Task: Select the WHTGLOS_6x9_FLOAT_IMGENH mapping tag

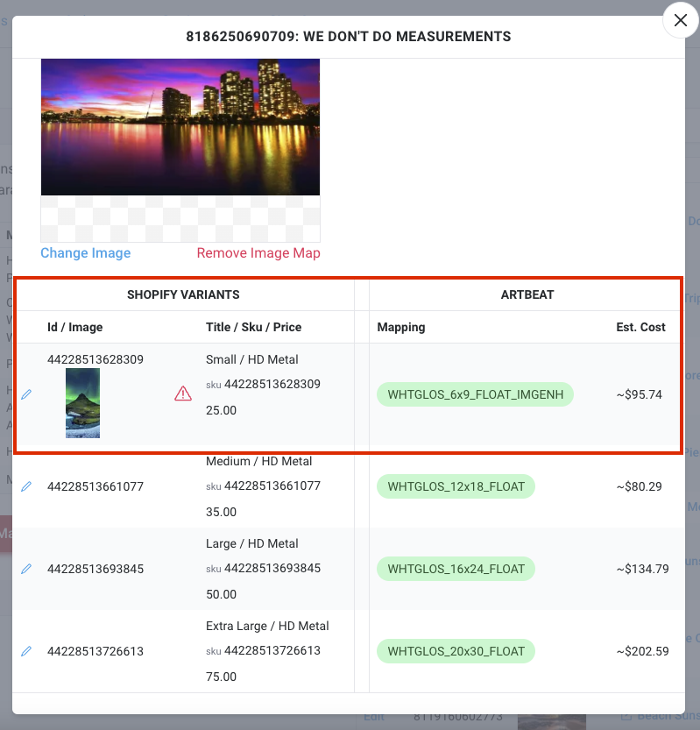Action: (x=475, y=394)
